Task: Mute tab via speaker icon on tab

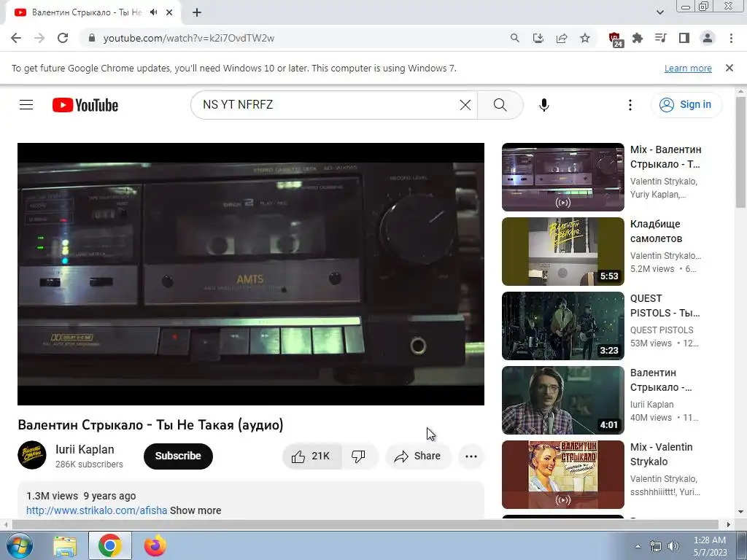Action: click(x=153, y=12)
